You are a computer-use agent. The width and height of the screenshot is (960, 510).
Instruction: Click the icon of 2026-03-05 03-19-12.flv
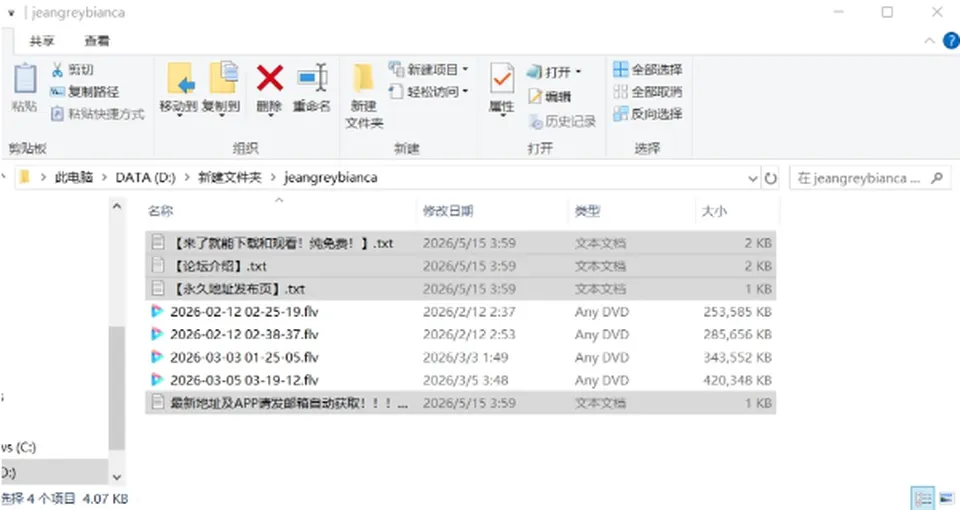pyautogui.click(x=157, y=380)
